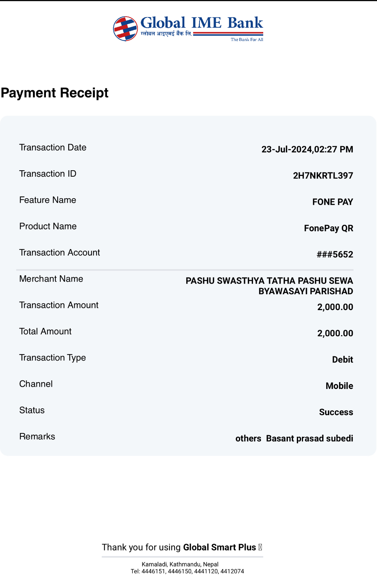The height and width of the screenshot is (588, 377).
Task: Click the FonePay QR product name value
Action: [x=328, y=228]
